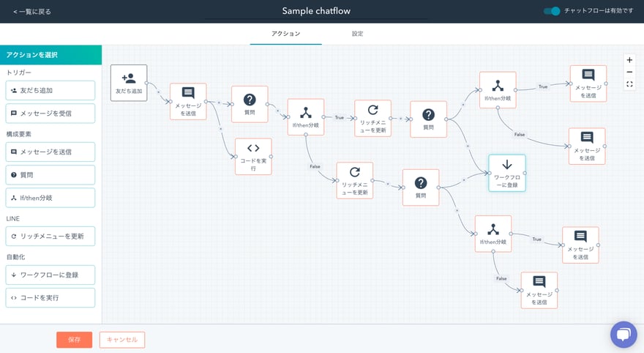
Task: Click the キャンセル button
Action: click(122, 340)
